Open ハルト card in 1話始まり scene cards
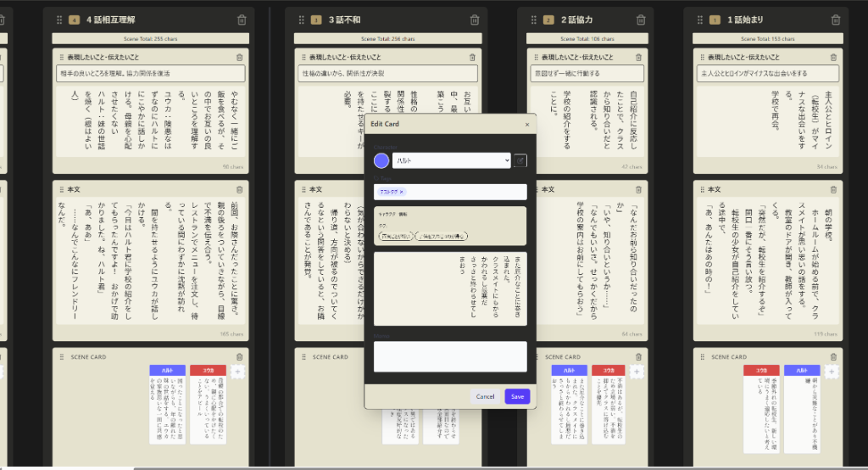 pos(802,409)
